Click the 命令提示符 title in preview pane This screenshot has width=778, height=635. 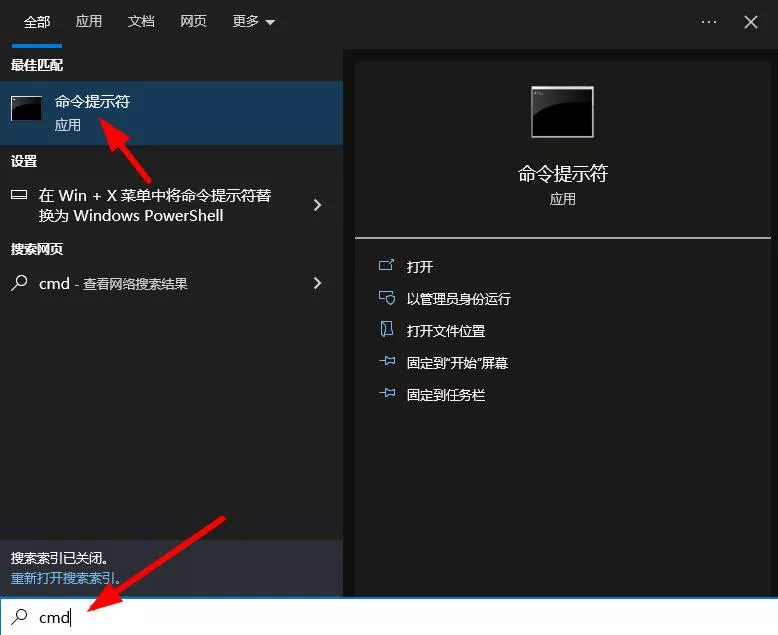tap(563, 174)
